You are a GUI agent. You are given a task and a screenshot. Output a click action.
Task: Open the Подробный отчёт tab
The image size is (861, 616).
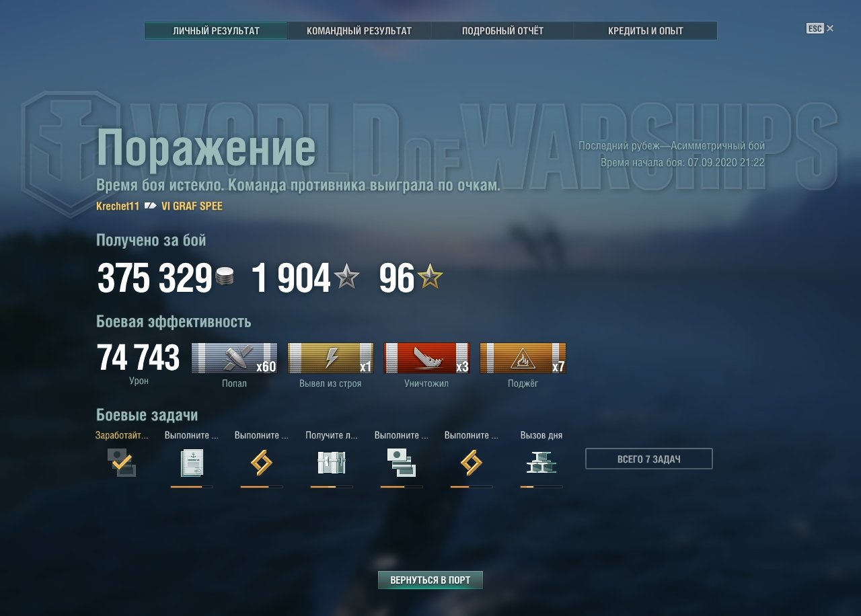click(x=502, y=31)
